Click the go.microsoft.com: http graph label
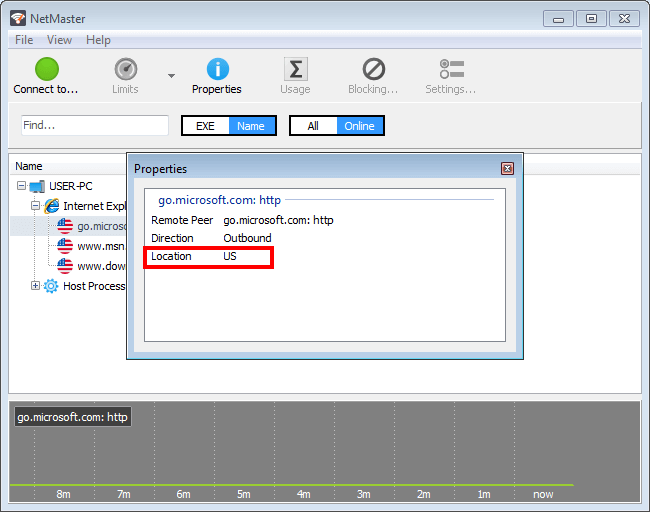650x512 pixels. coord(73,417)
